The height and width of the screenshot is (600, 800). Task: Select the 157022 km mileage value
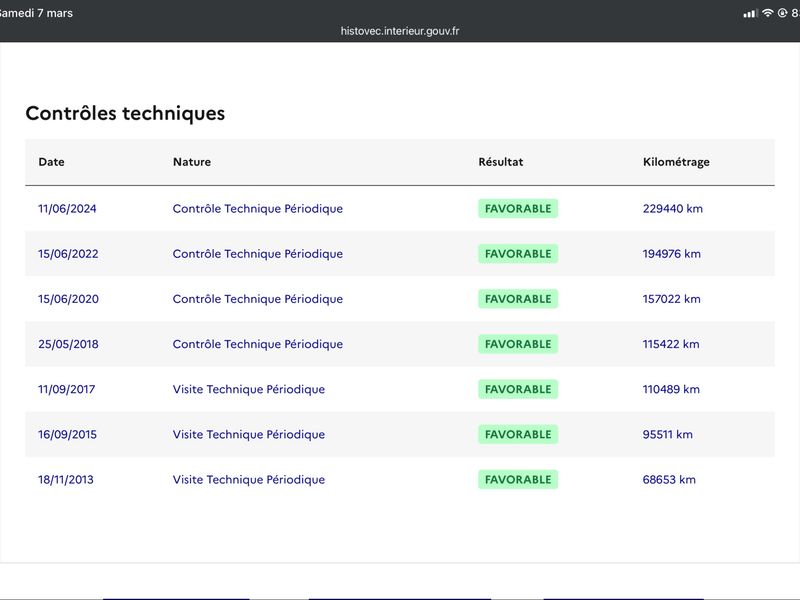671,299
